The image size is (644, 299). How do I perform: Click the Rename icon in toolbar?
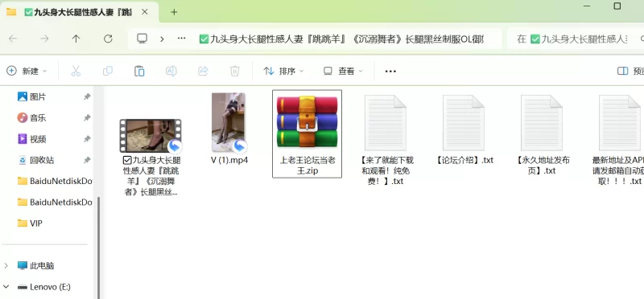pos(171,71)
